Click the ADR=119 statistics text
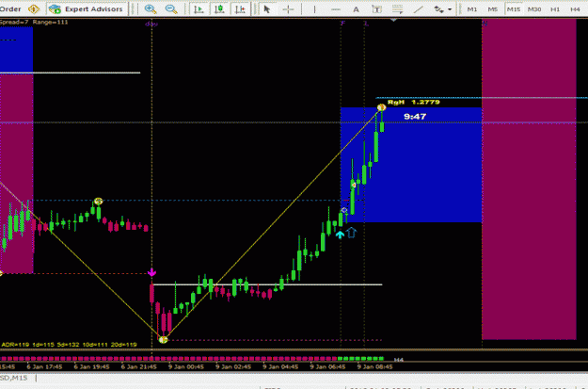This screenshot has height=389, width=588. 69,345
